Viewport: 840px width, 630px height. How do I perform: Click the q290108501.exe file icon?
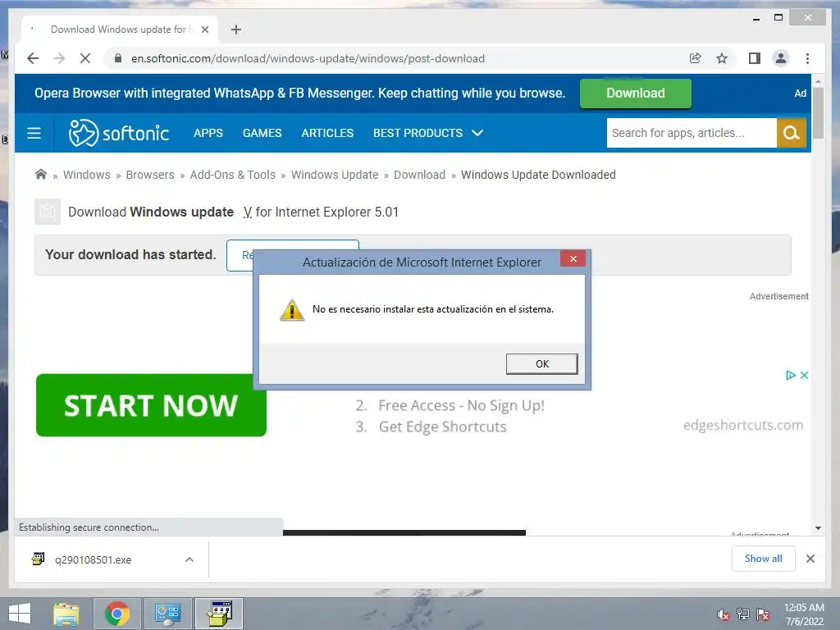tap(38, 559)
